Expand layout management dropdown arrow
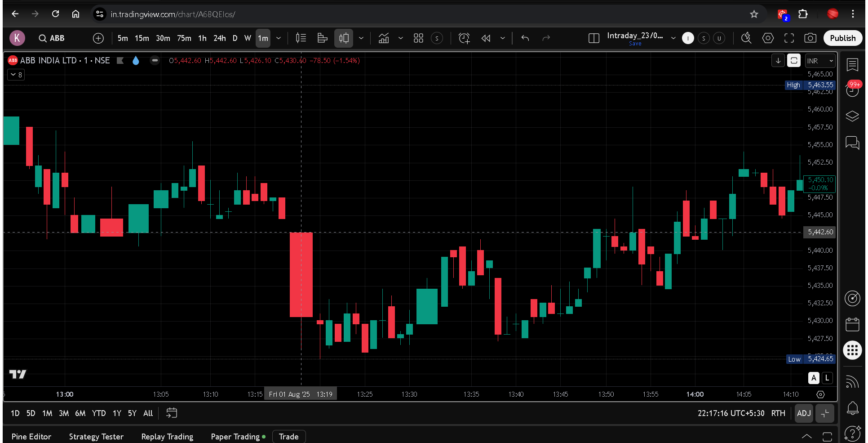 pos(673,38)
